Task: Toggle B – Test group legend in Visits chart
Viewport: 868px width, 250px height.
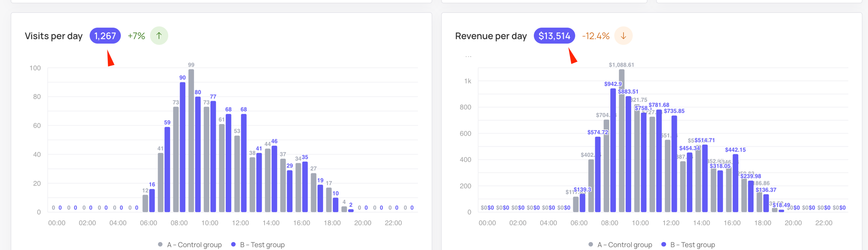Action: (x=258, y=245)
